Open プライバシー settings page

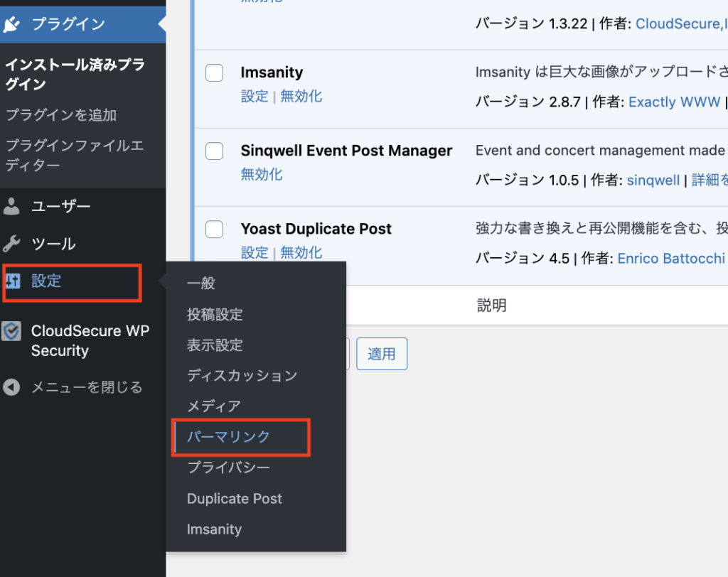[x=228, y=467]
